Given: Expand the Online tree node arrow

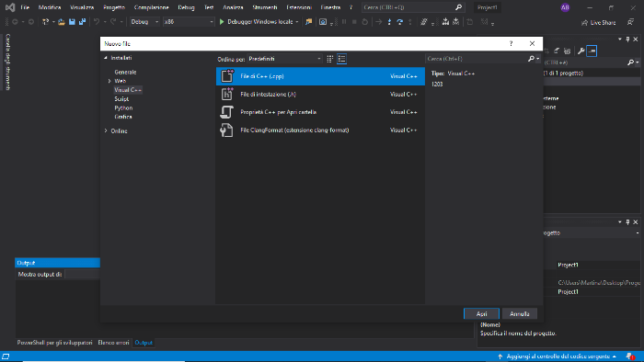Looking at the screenshot, I should 106,130.
